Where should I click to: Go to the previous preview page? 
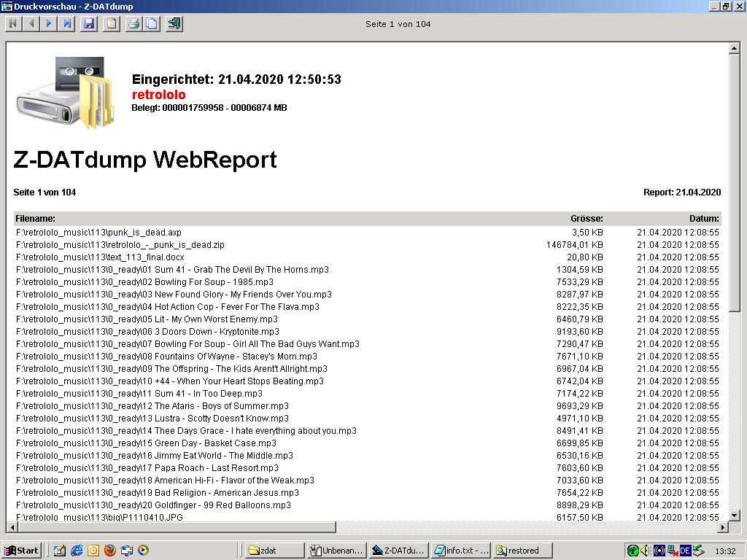[x=31, y=23]
